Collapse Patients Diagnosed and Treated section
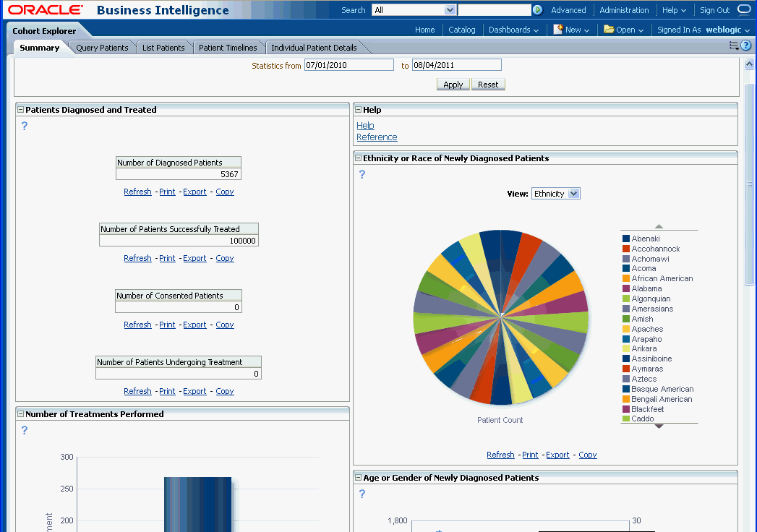 point(21,110)
